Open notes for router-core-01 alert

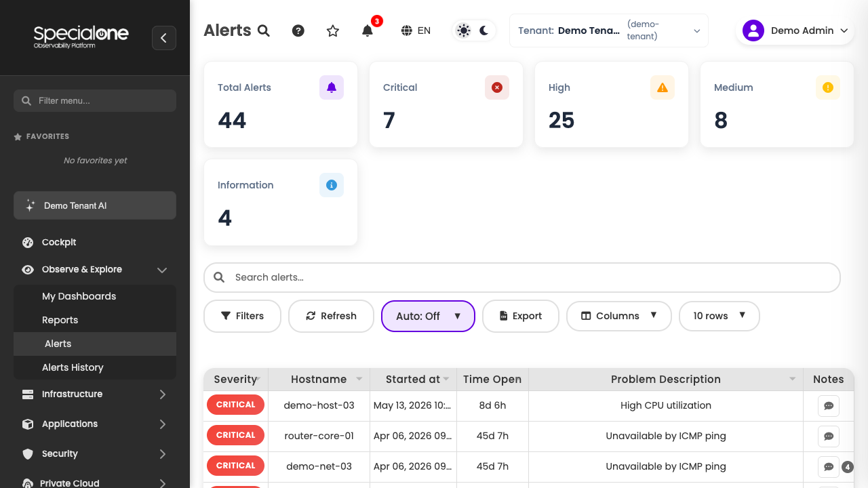point(829,436)
